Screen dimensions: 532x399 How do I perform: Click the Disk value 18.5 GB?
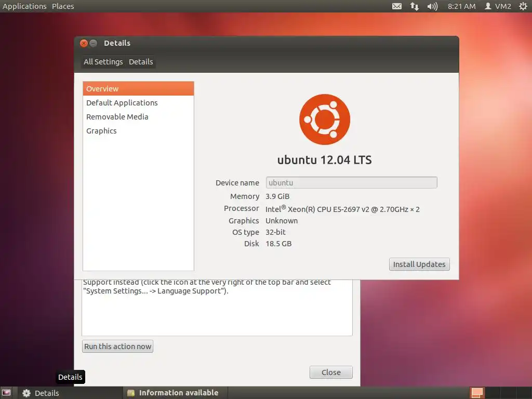278,244
